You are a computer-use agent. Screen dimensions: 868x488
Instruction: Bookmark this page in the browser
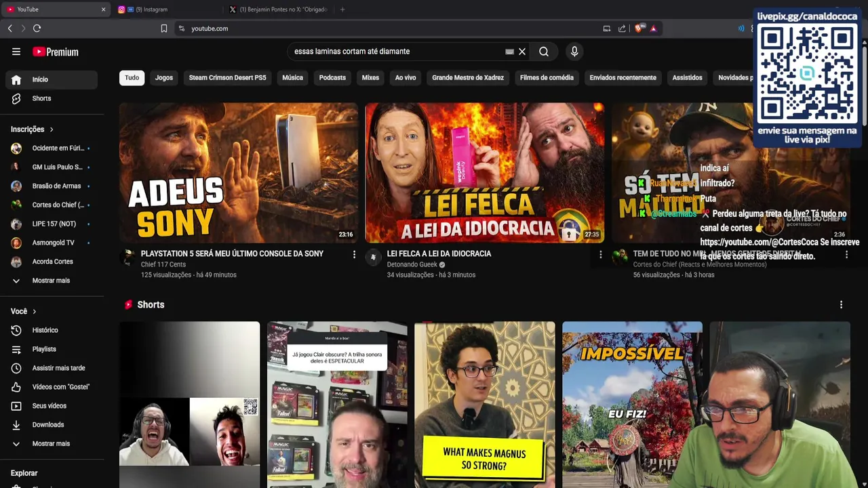point(163,28)
